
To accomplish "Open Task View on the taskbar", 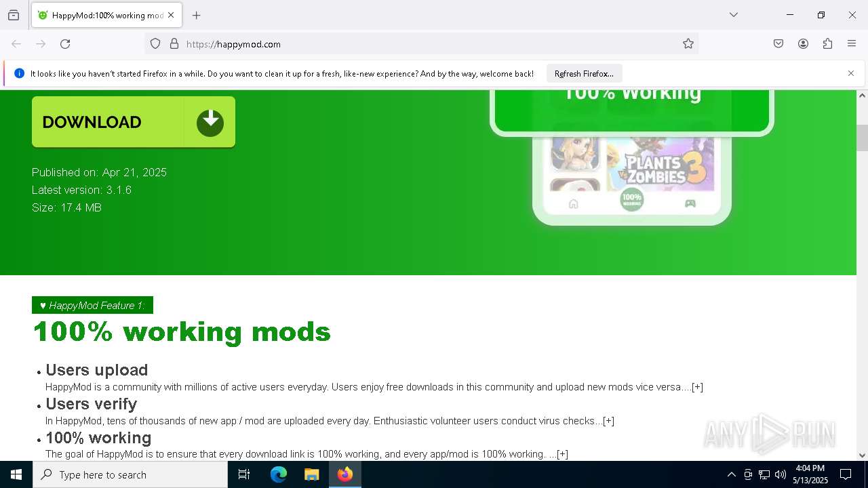I will pos(244,474).
